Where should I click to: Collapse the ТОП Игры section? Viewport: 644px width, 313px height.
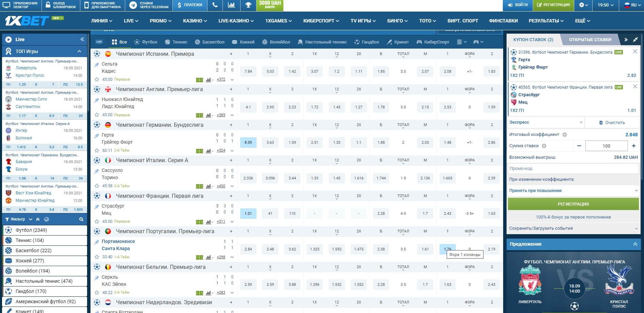pyautogui.click(x=79, y=51)
